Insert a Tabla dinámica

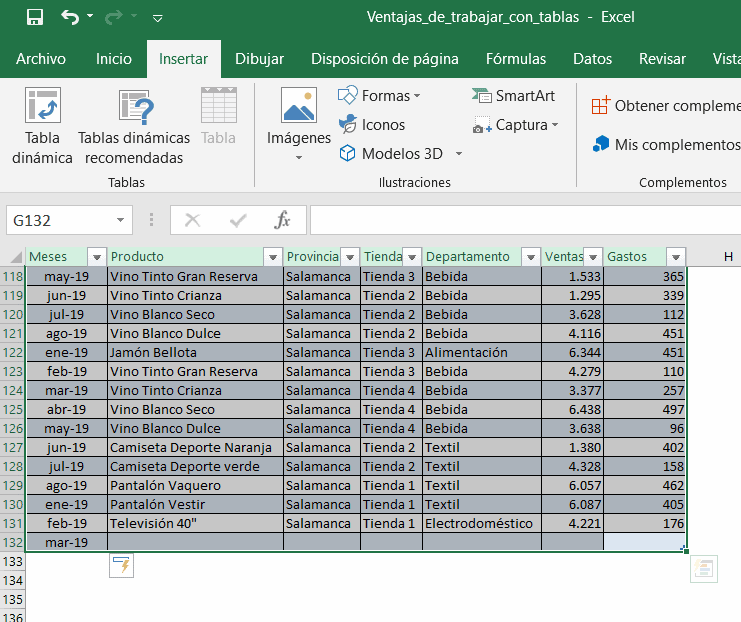coord(43,126)
